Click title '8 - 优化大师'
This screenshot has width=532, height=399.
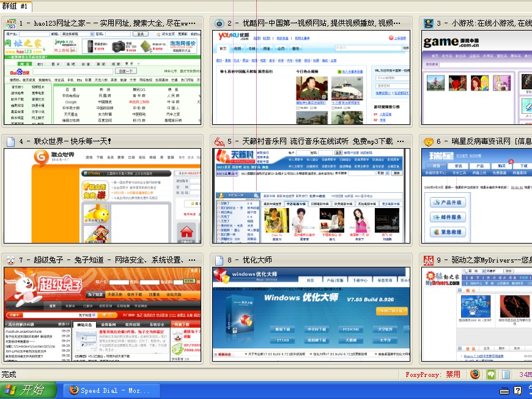[x=249, y=260]
